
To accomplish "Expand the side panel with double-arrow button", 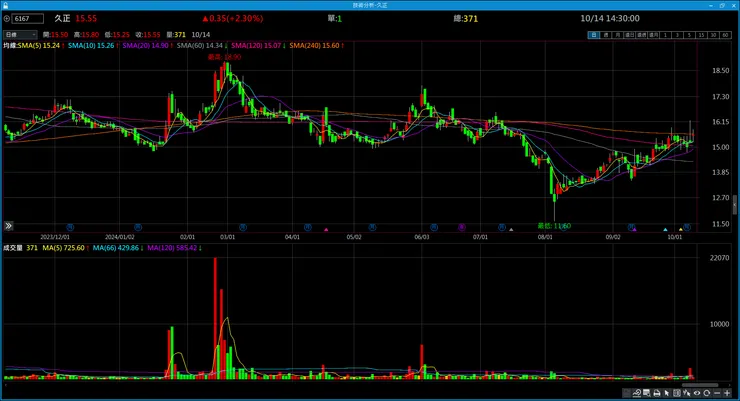I will tap(8, 226).
